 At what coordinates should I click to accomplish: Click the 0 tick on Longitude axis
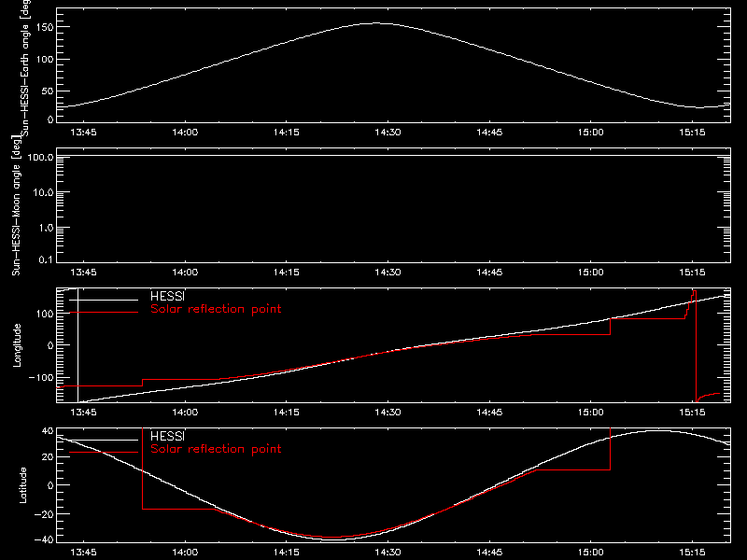click(50, 345)
